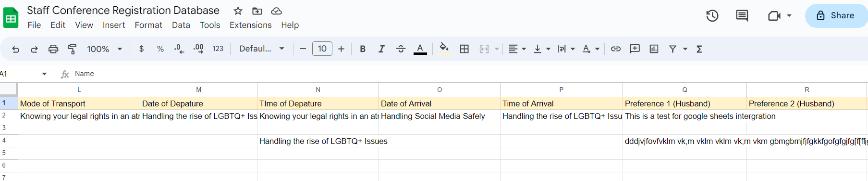This screenshot has width=868, height=181.
Task: Insert a link
Action: point(616,49)
